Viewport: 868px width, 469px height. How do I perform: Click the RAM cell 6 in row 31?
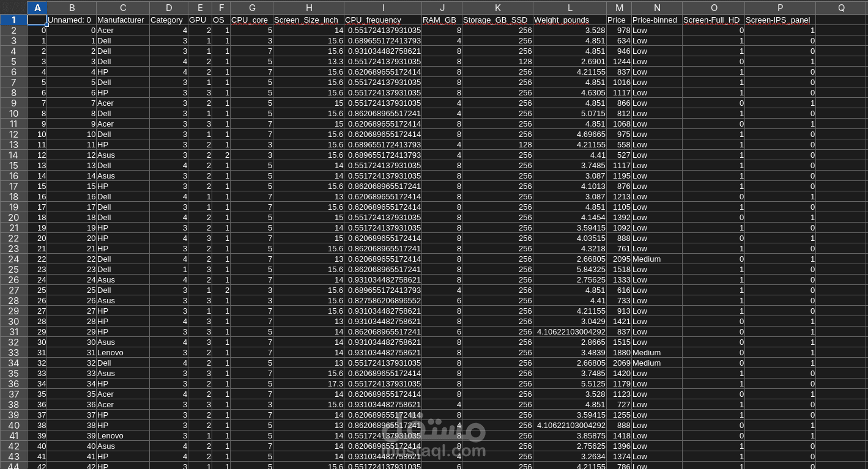pyautogui.click(x=442, y=331)
